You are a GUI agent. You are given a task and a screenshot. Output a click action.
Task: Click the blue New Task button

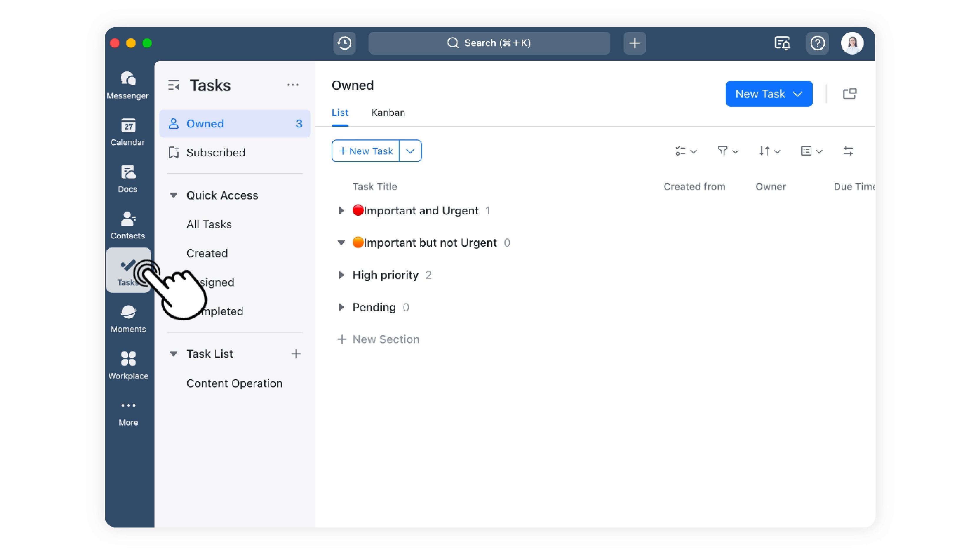pyautogui.click(x=769, y=94)
